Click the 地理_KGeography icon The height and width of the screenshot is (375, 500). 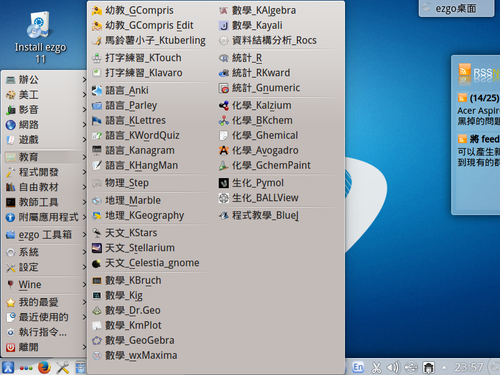click(97, 216)
